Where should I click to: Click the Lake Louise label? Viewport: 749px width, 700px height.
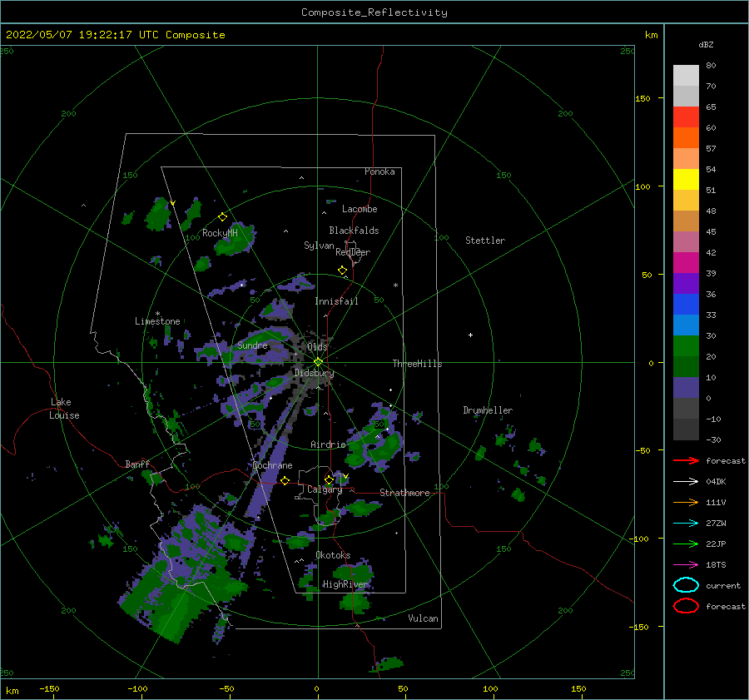[x=64, y=409]
